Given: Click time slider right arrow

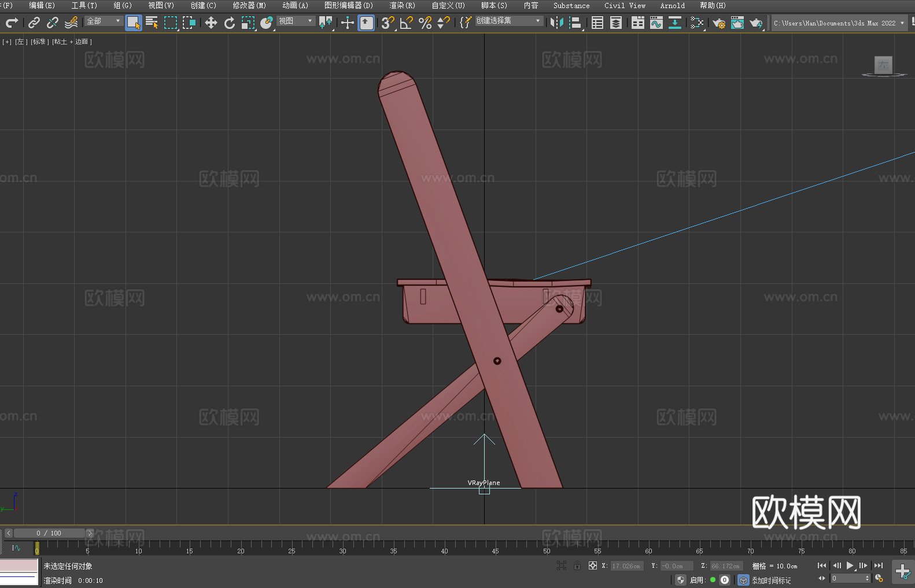Looking at the screenshot, I should tap(90, 533).
